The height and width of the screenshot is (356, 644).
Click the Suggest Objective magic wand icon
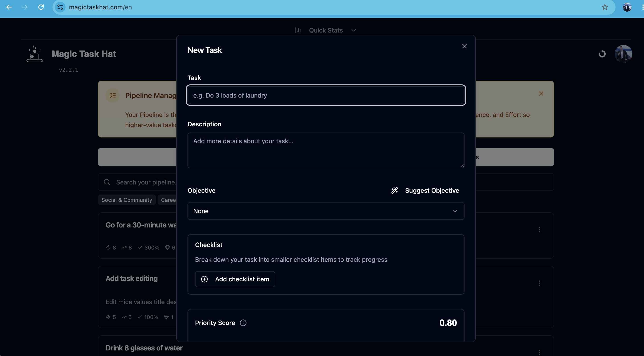(x=395, y=190)
